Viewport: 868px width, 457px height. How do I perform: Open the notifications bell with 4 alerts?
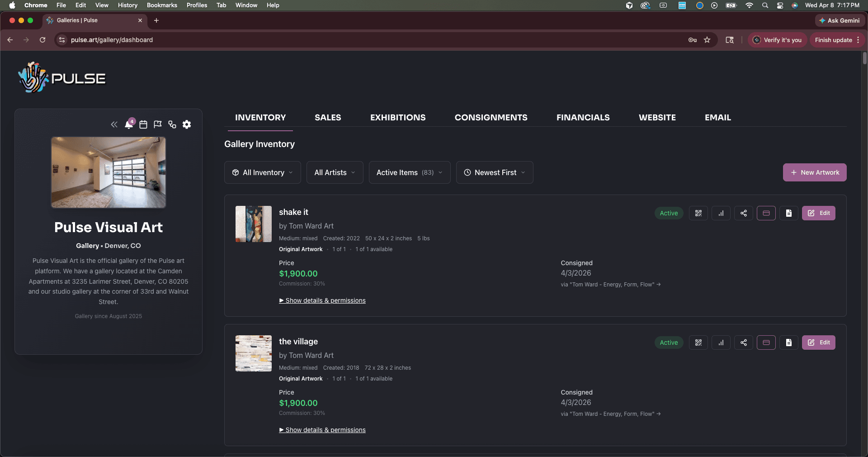(129, 125)
